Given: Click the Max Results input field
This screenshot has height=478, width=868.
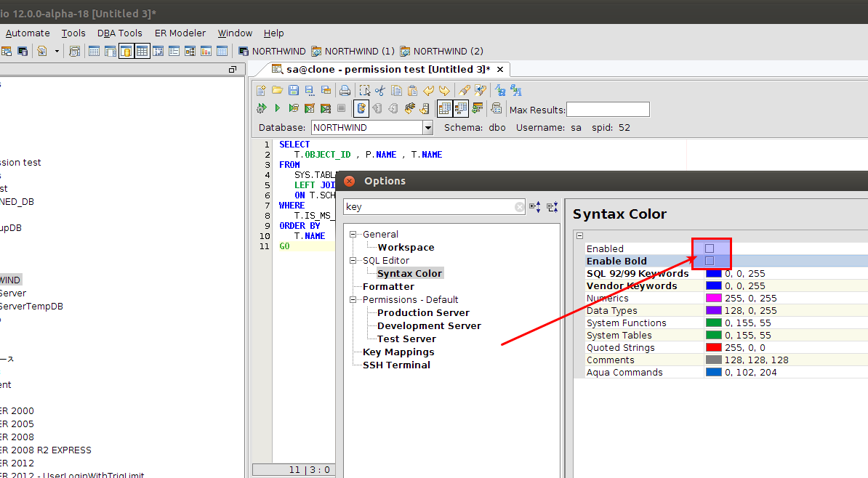Looking at the screenshot, I should (x=607, y=110).
